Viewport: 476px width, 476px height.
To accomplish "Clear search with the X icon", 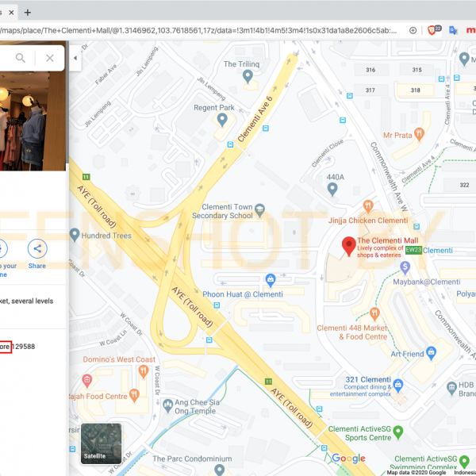I will tap(50, 58).
